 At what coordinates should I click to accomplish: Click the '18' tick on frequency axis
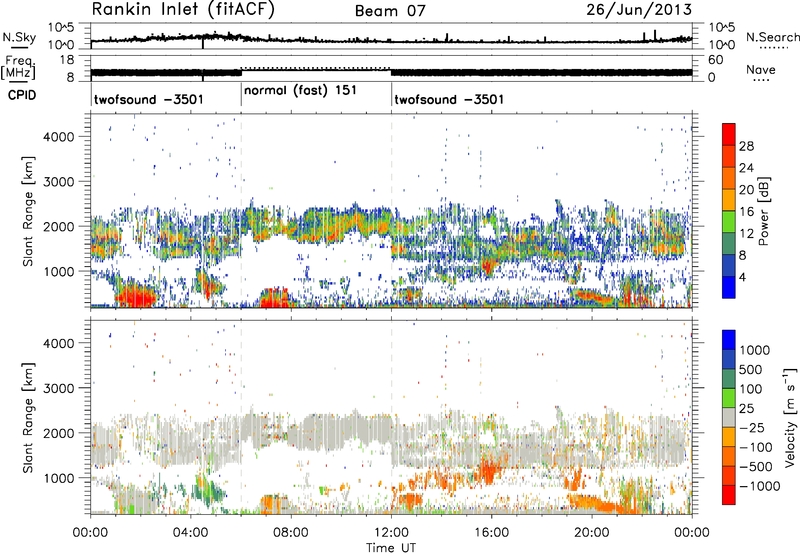pos(66,60)
